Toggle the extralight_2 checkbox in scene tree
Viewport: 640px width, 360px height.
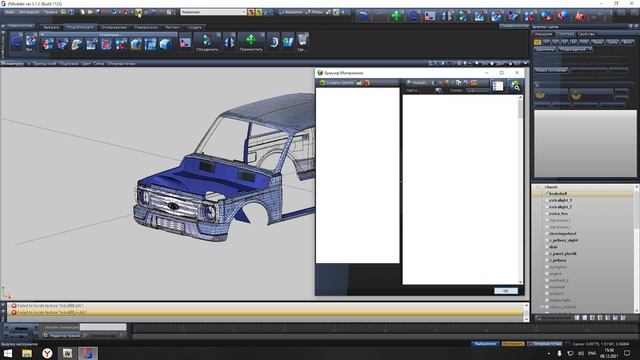coord(547,207)
